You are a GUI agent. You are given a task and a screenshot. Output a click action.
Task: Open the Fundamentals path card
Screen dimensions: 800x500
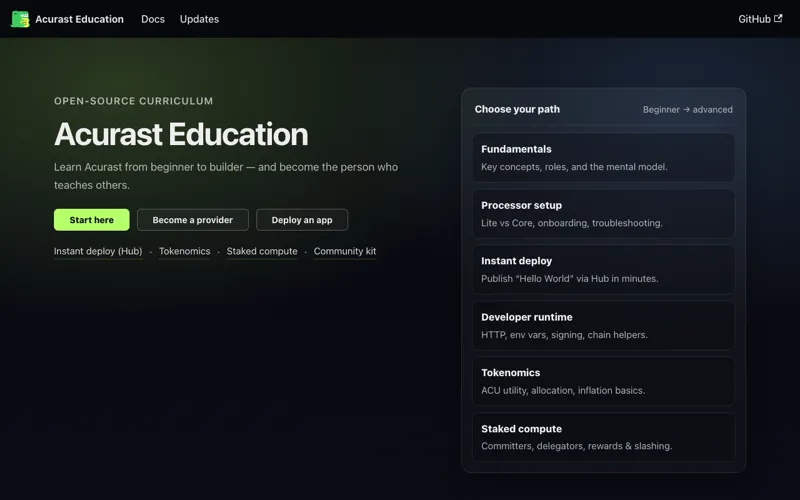[x=604, y=158]
